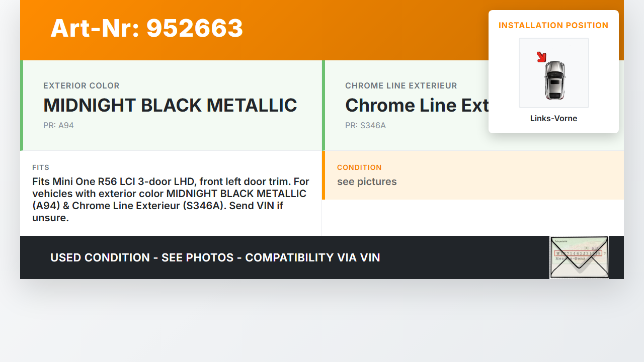Click the orange accent bar beside Condition
Image resolution: width=644 pixels, height=362 pixels.
324,175
